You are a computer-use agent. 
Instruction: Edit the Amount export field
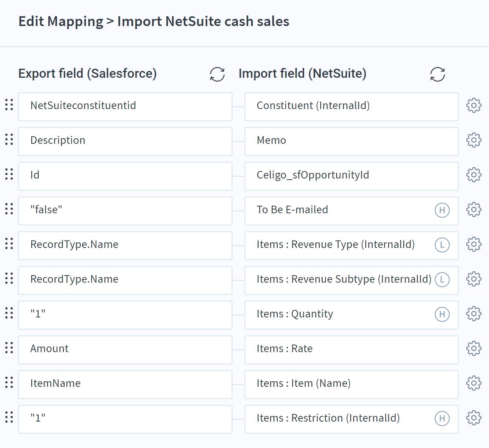(x=125, y=350)
